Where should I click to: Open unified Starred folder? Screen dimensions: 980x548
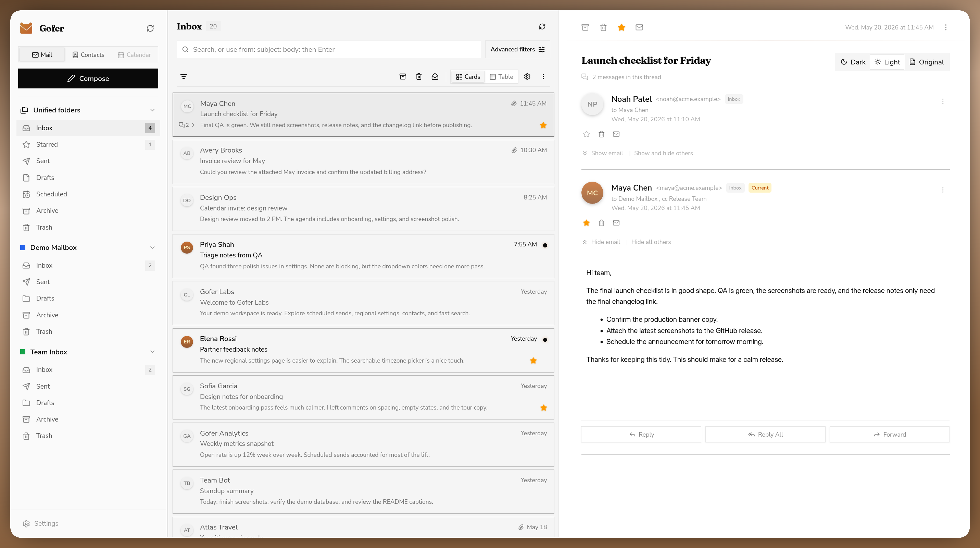coord(88,145)
